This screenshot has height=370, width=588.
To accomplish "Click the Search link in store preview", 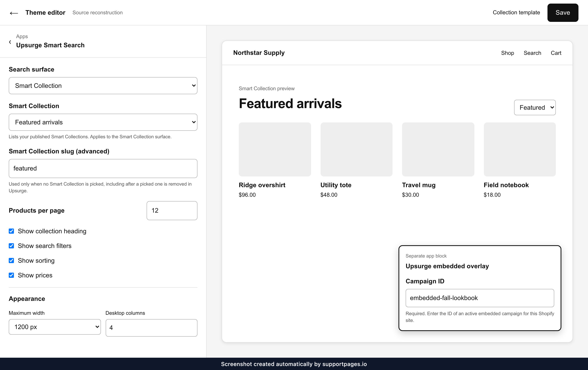I will tap(532, 53).
